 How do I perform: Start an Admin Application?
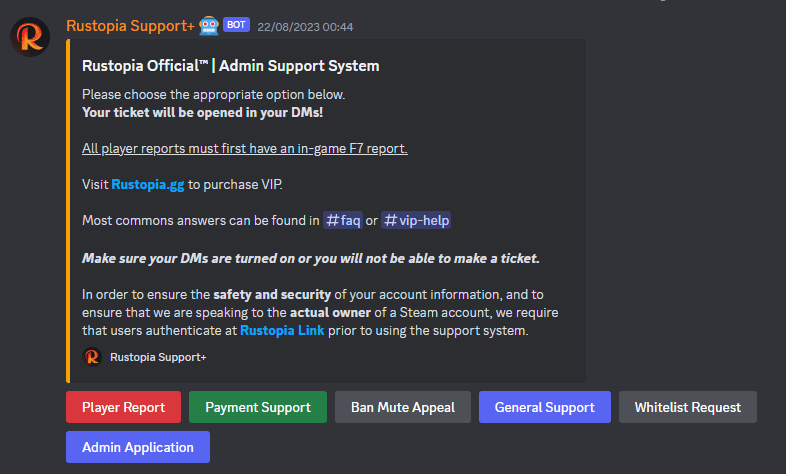click(x=138, y=447)
